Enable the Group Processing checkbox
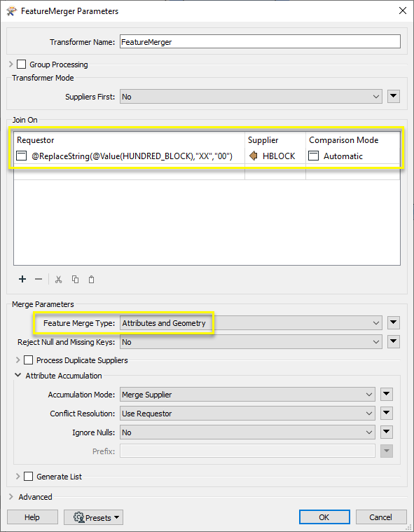Image resolution: width=414 pixels, height=532 pixels. (x=21, y=64)
